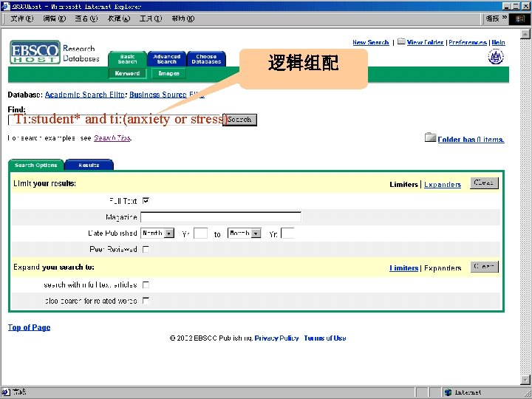Viewport: 532px width, 399px height.
Task: Toggle the Full Text checkbox
Action: pyautogui.click(x=146, y=201)
